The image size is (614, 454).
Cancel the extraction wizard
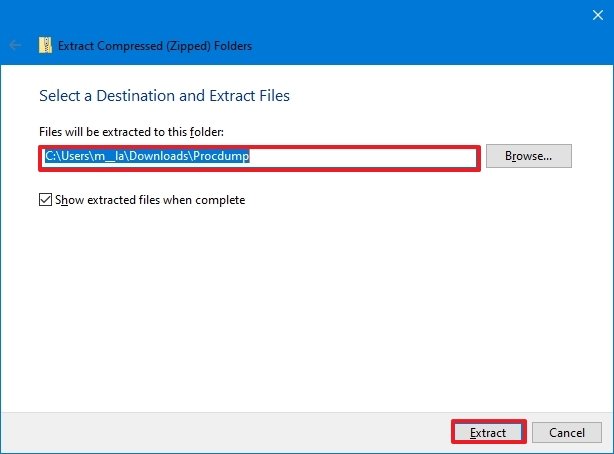point(566,433)
